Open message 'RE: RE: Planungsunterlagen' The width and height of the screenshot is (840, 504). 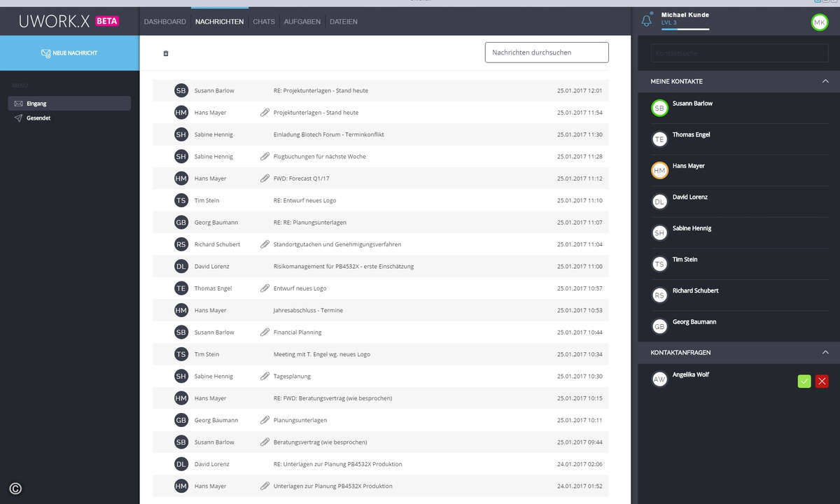click(309, 223)
